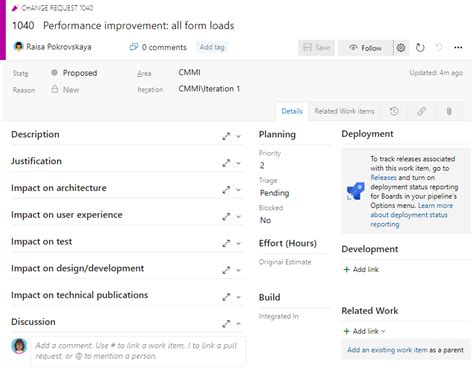The height and width of the screenshot is (375, 474).
Task: Click the Azure Pipelines deployment icon
Action: (x=355, y=191)
